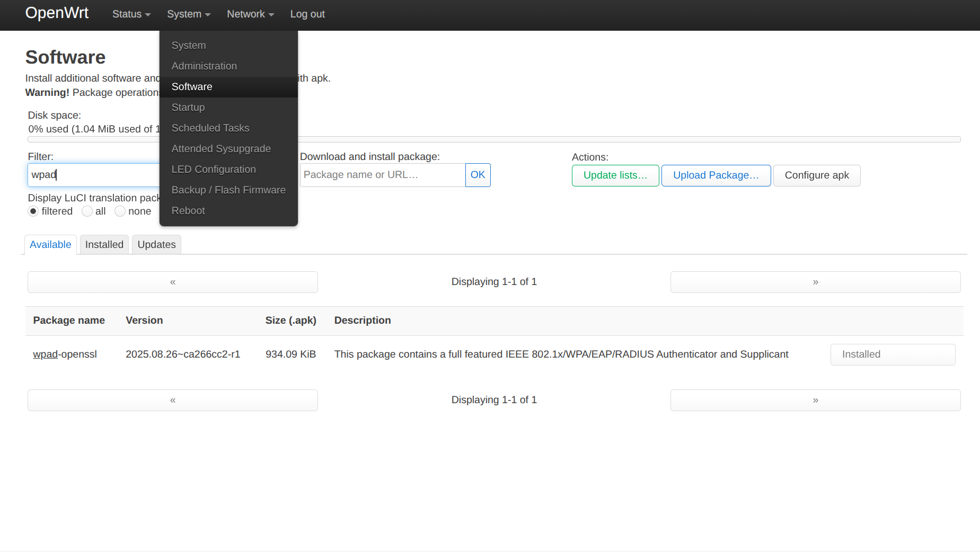This screenshot has height=560, width=980.
Task: Open the Configure apk button
Action: [x=817, y=175]
